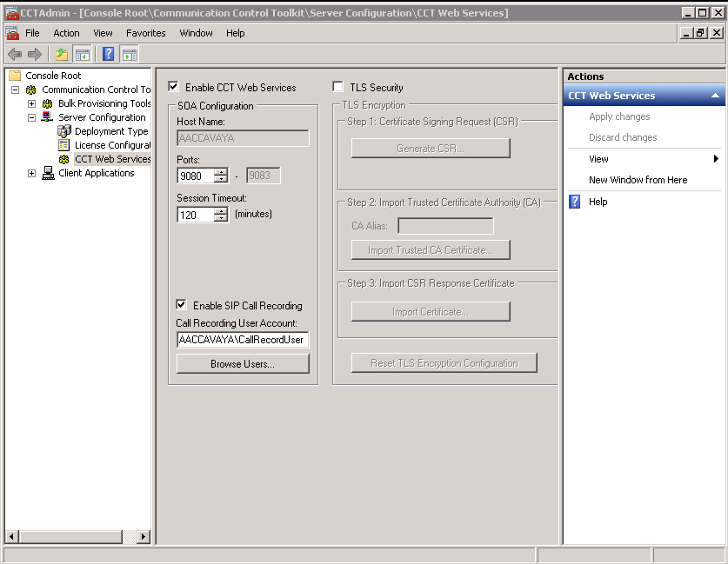Screen dimensions: 728x564
Task: Expand the Client Applications node
Action: 31,173
